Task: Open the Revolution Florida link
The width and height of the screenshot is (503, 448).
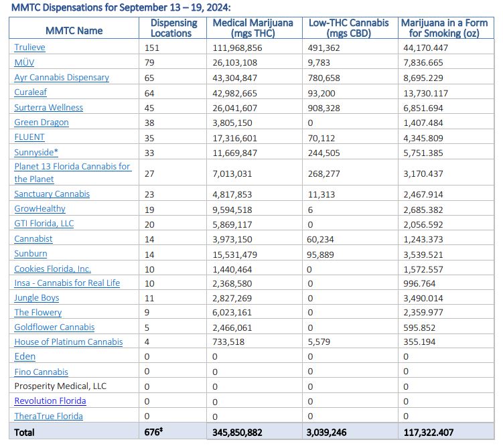Action: point(50,400)
